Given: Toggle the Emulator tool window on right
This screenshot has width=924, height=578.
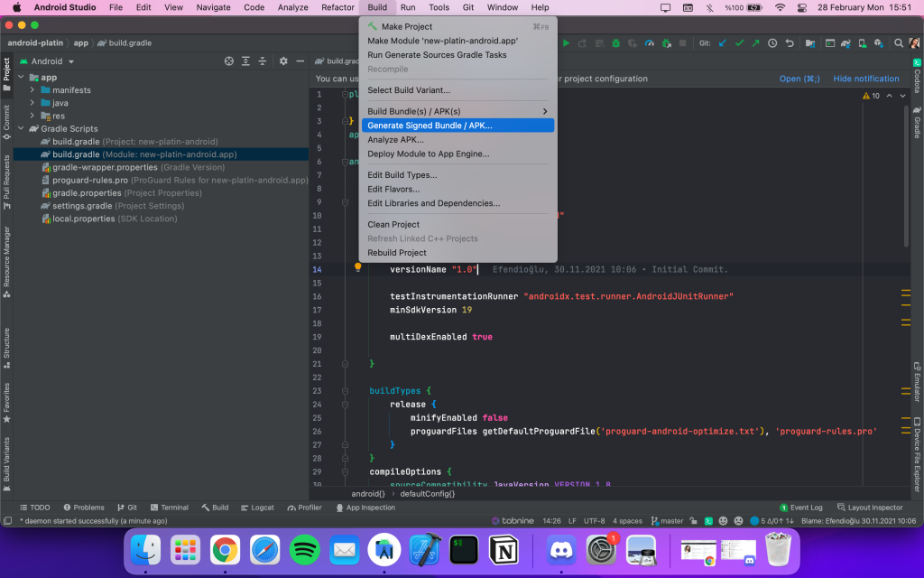Looking at the screenshot, I should 917,382.
